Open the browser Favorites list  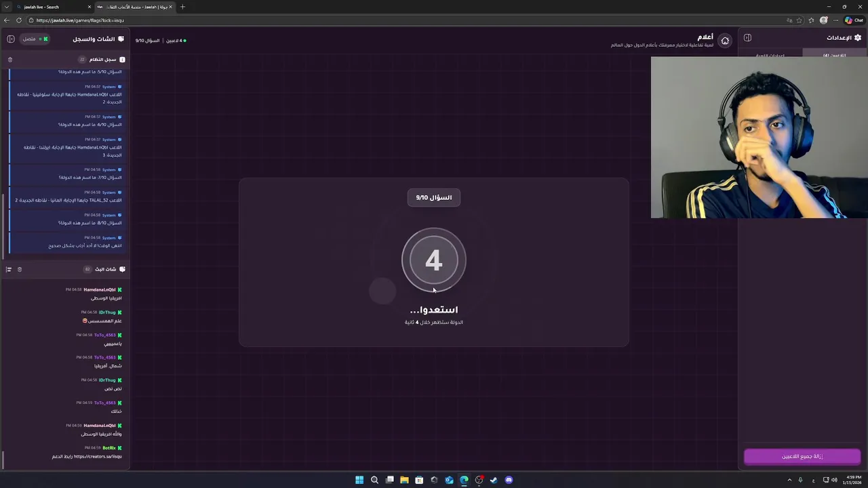tap(811, 20)
